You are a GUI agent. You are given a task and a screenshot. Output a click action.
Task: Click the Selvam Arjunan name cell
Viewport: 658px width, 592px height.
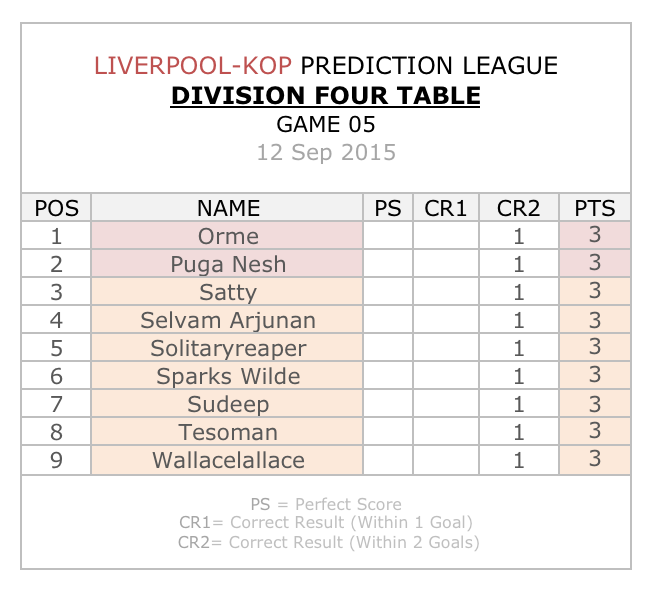[x=227, y=320]
